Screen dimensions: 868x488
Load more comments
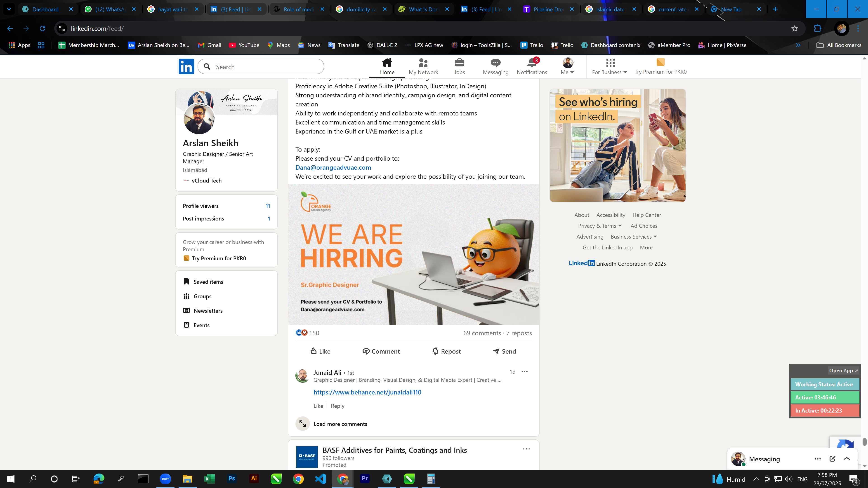click(x=340, y=424)
